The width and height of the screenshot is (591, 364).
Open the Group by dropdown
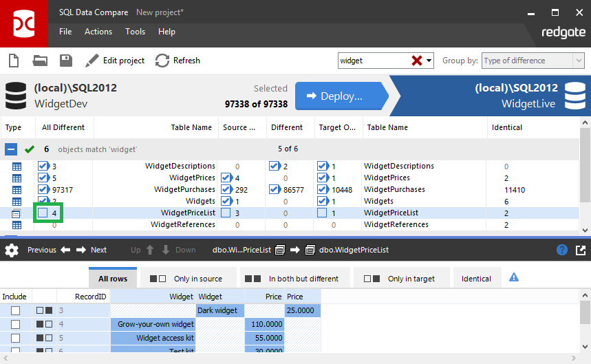coord(533,61)
